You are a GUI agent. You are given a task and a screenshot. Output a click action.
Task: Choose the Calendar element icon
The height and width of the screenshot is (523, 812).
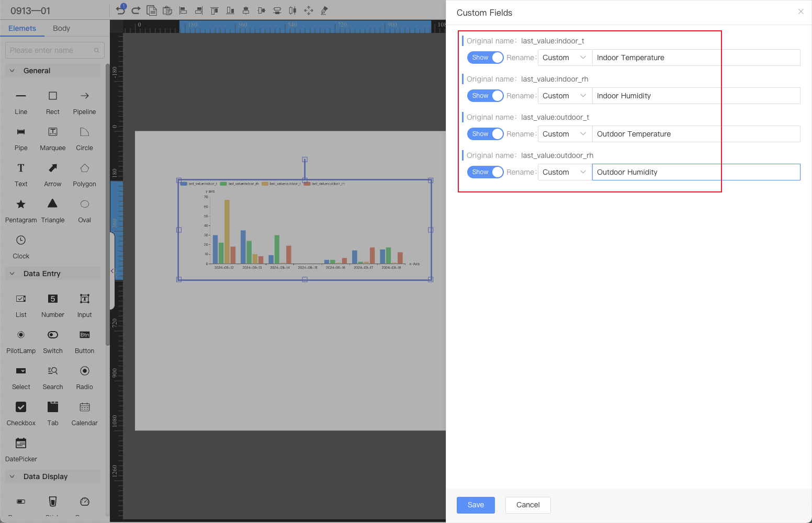tap(84, 407)
